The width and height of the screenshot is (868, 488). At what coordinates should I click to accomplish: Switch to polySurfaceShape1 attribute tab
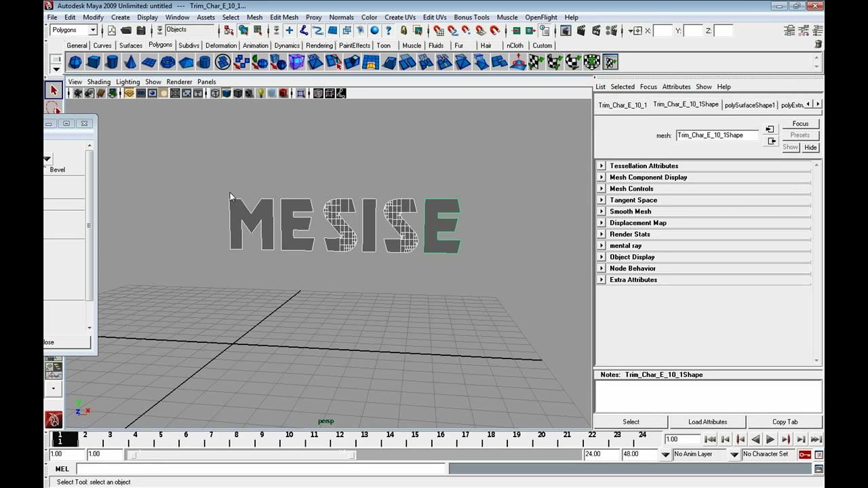point(749,105)
